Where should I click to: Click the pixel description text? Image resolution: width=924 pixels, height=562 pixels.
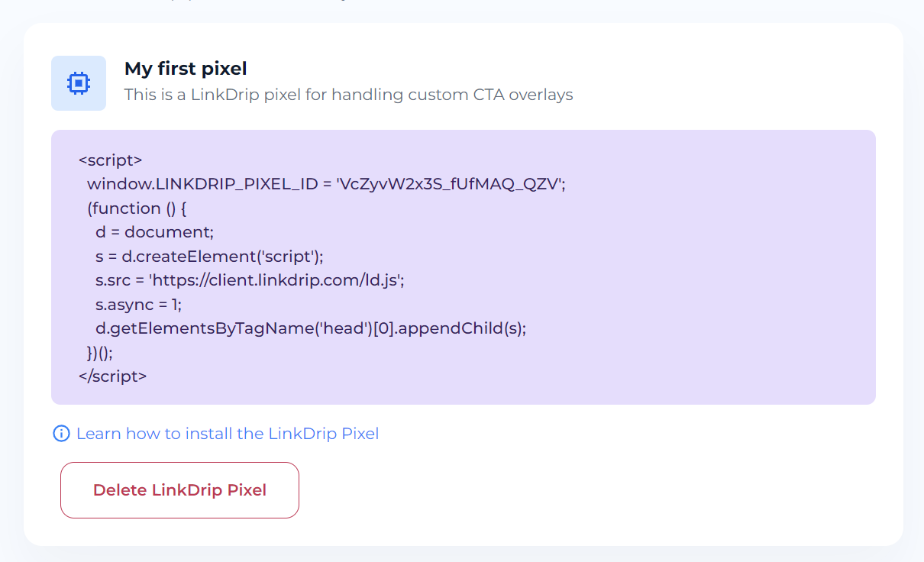349,94
